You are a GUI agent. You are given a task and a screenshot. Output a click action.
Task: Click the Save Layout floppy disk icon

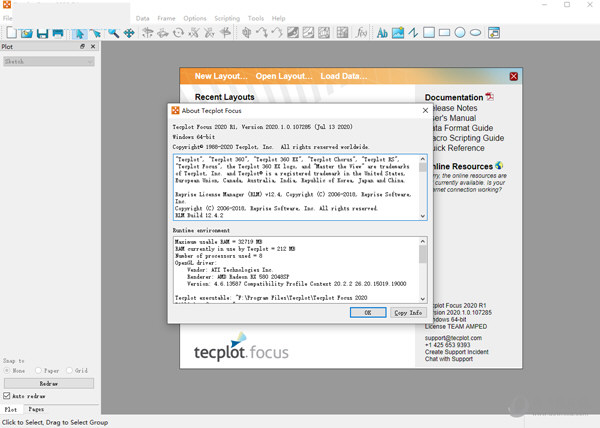42,33
